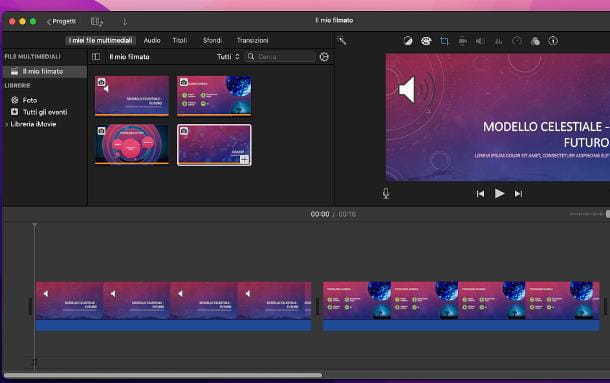Click the speaker icon in preview viewer
The width and height of the screenshot is (610, 383).
click(416, 90)
